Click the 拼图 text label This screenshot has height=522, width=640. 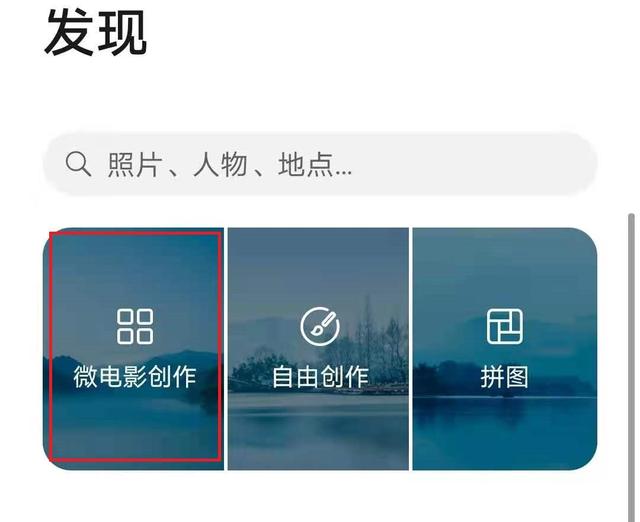point(504,376)
